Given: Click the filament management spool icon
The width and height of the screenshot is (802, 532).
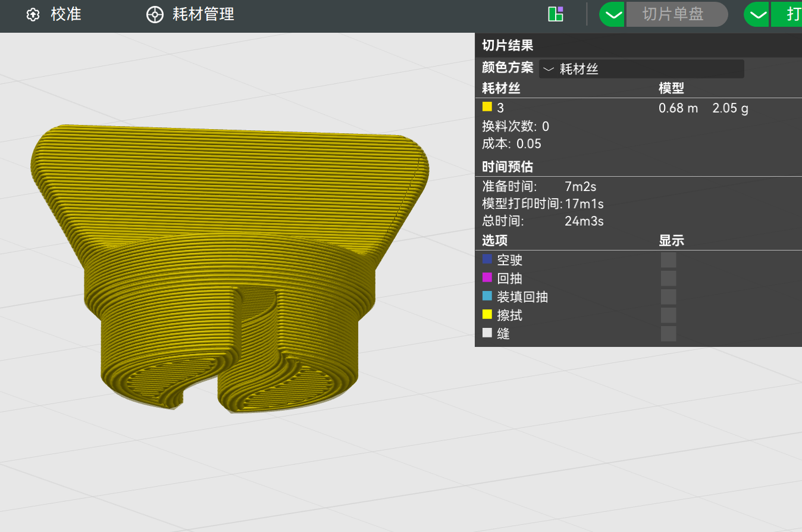Looking at the screenshot, I should coord(155,15).
